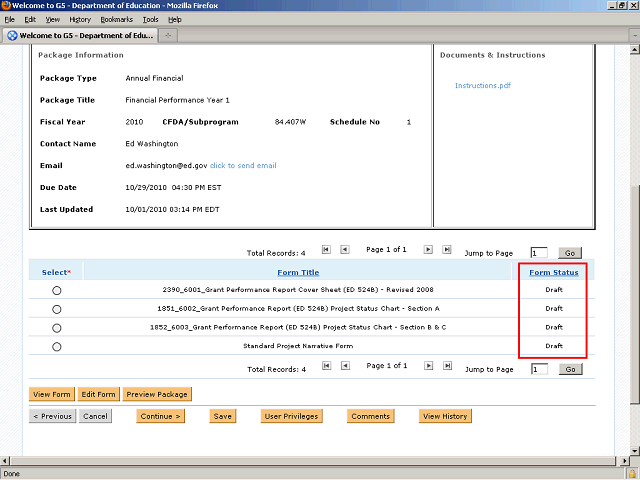Go to next page in bottom pager
The image size is (640, 480).
428,366
